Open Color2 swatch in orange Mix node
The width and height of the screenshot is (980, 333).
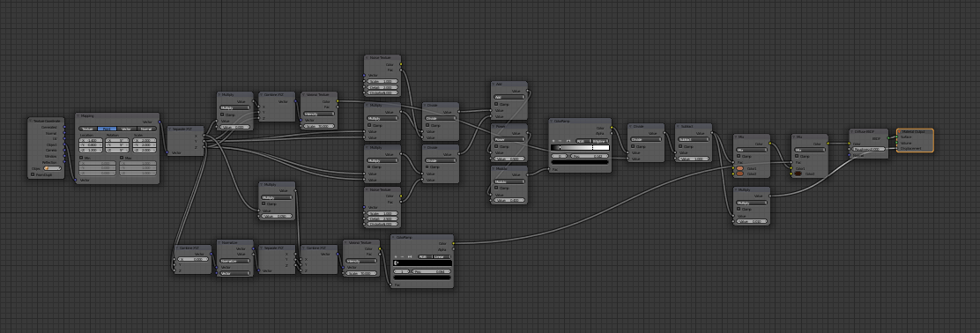pos(740,174)
